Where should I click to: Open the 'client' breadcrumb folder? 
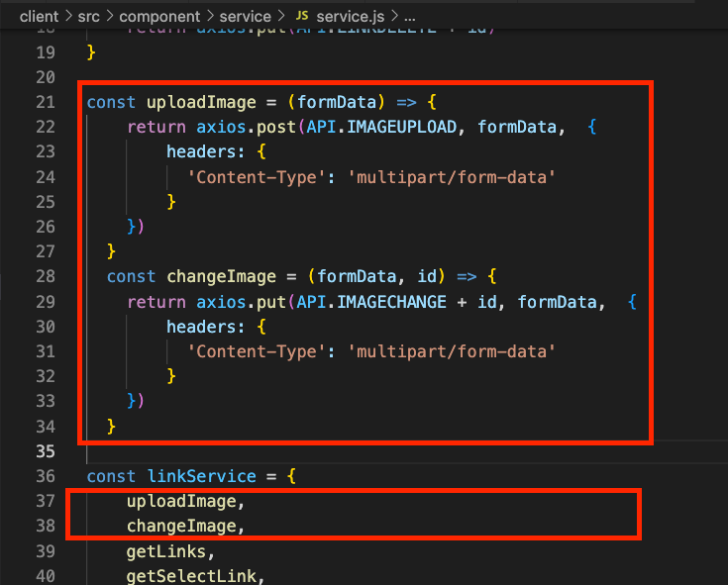[x=39, y=17]
